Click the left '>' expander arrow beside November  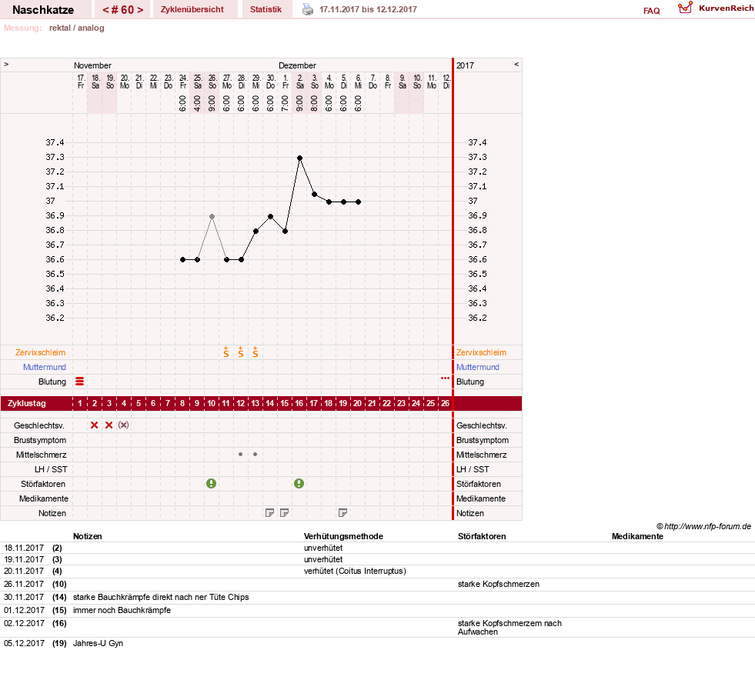tap(6, 65)
